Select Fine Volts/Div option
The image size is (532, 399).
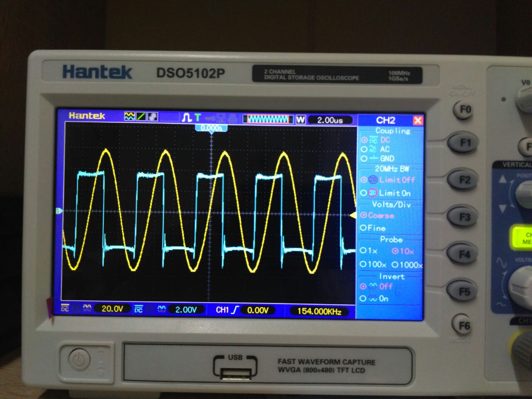373,228
